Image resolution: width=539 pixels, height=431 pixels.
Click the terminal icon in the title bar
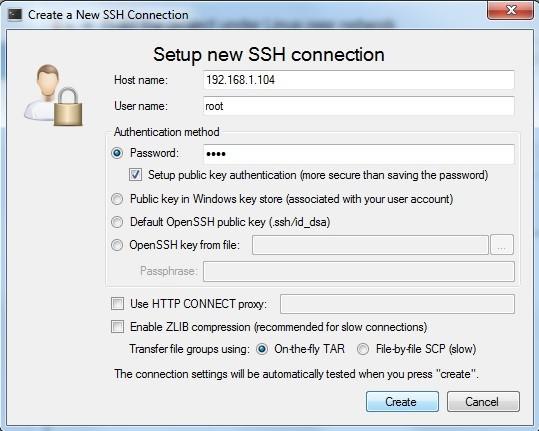pyautogui.click(x=15, y=14)
